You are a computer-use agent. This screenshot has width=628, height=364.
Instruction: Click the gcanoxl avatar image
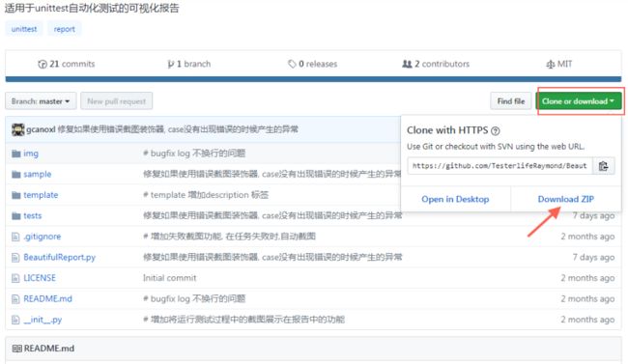[18, 129]
